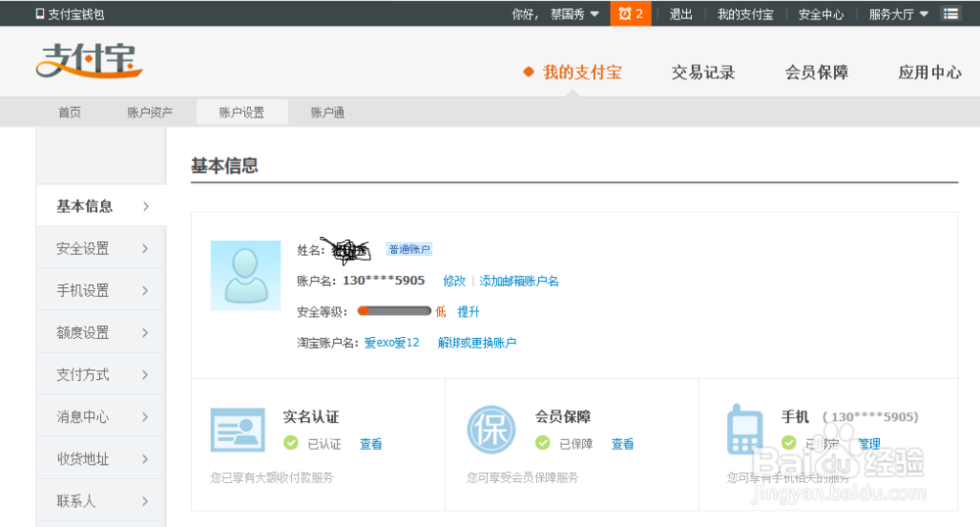Expand the 服务大厅 dropdown

point(924,14)
